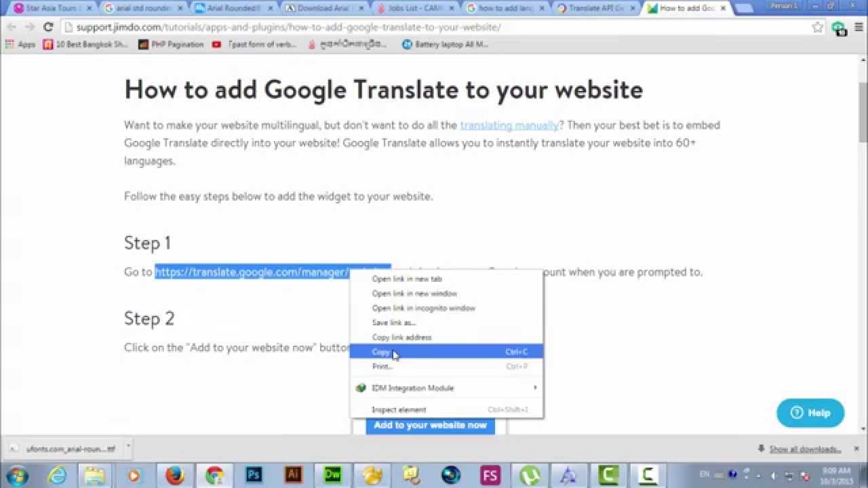
Task: Open the media player taskbar icon
Action: 134,474
